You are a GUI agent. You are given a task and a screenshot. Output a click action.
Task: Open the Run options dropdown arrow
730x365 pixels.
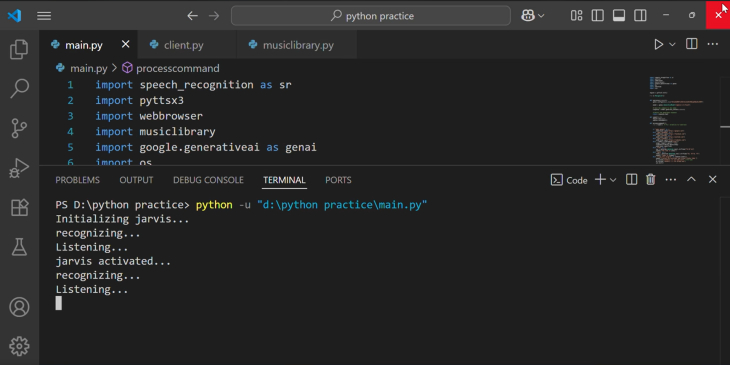click(x=672, y=44)
